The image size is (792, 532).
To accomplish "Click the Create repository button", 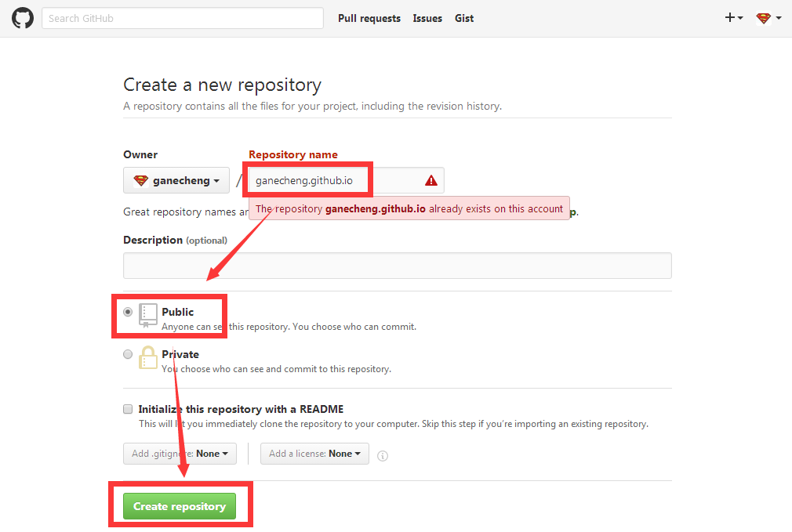I will click(x=180, y=506).
